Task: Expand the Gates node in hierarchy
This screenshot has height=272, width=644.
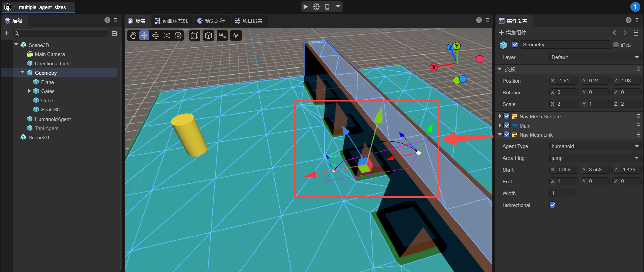Action: (29, 91)
